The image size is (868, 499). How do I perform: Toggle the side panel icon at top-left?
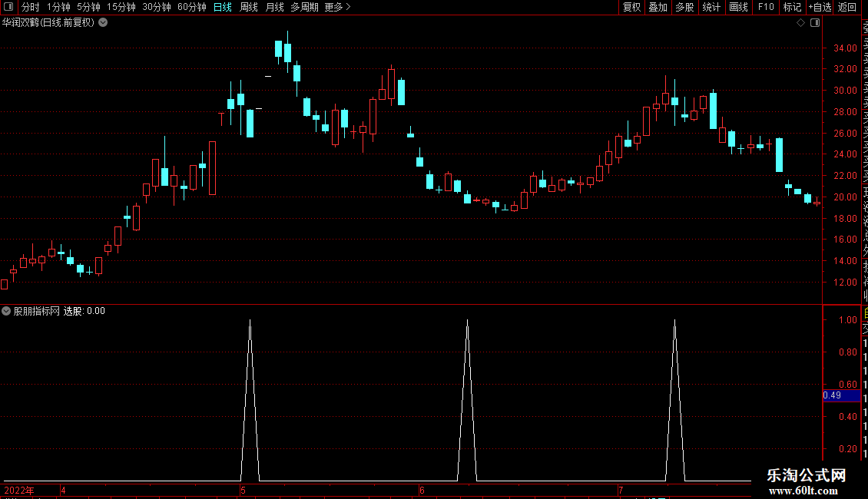(8, 7)
